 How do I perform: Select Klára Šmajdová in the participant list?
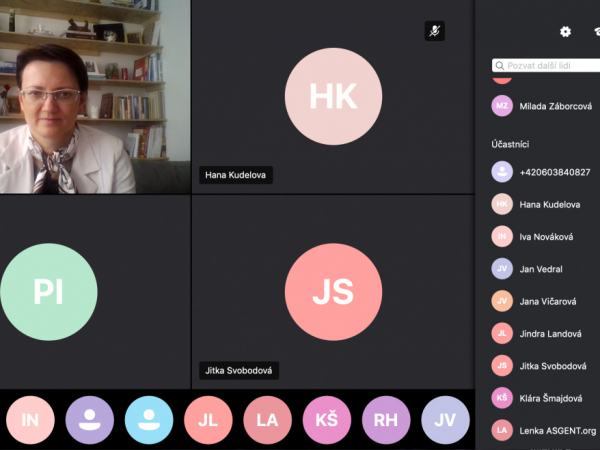pos(546,398)
